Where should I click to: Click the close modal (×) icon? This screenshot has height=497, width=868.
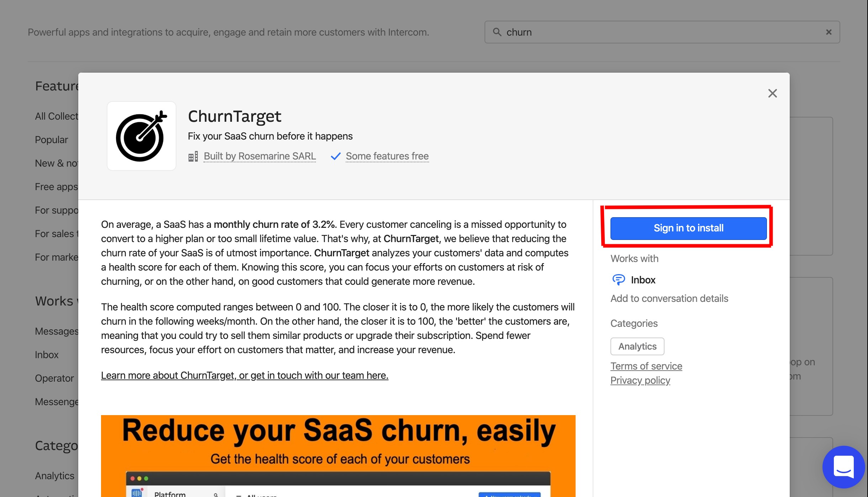tap(773, 93)
